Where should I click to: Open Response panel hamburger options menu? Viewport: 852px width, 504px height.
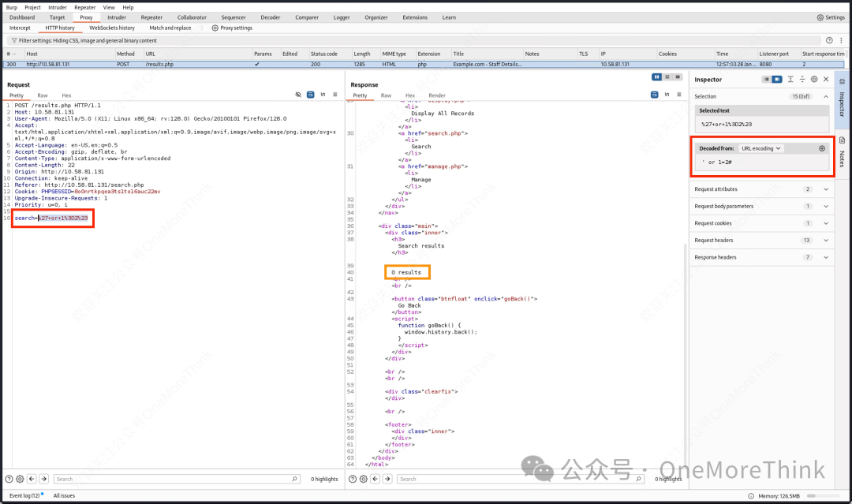pyautogui.click(x=679, y=95)
